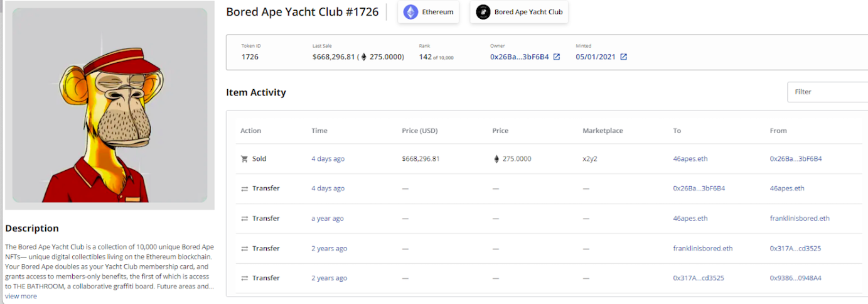Open the 0x9386...0948A4 sender address

point(795,278)
